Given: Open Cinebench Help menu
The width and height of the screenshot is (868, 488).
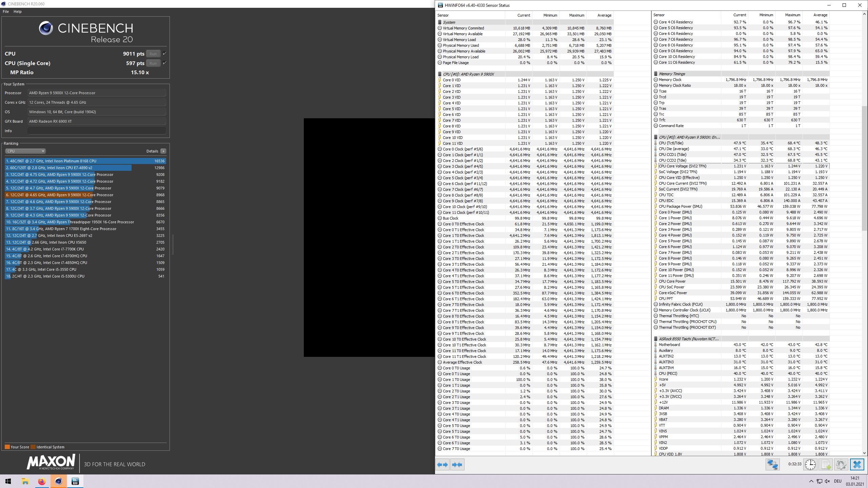Looking at the screenshot, I should [x=17, y=12].
